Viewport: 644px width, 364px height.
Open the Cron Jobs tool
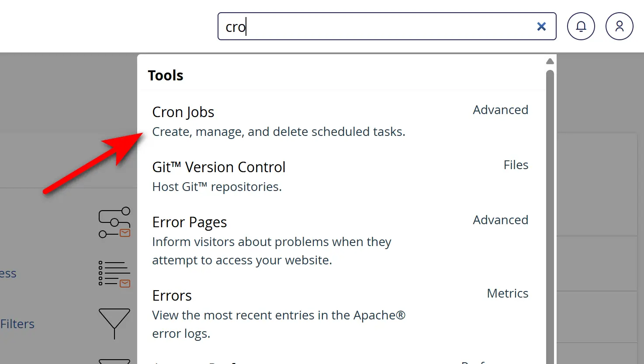tap(183, 112)
